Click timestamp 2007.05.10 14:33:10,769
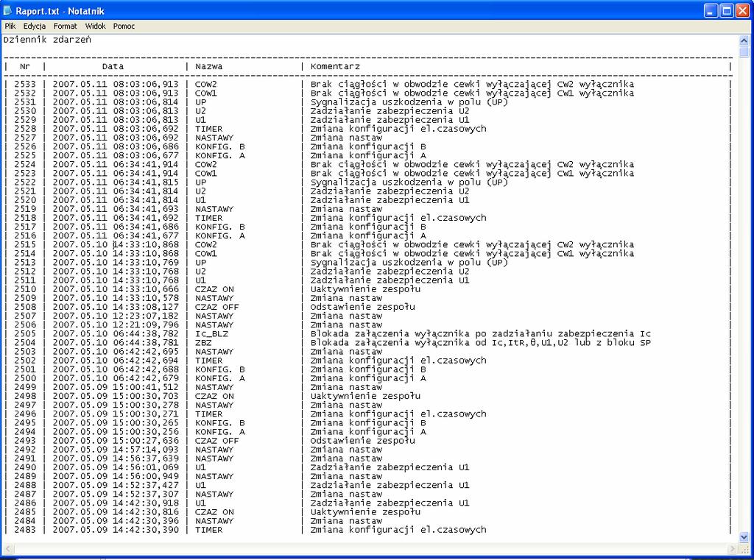754x560 pixels. [x=116, y=263]
